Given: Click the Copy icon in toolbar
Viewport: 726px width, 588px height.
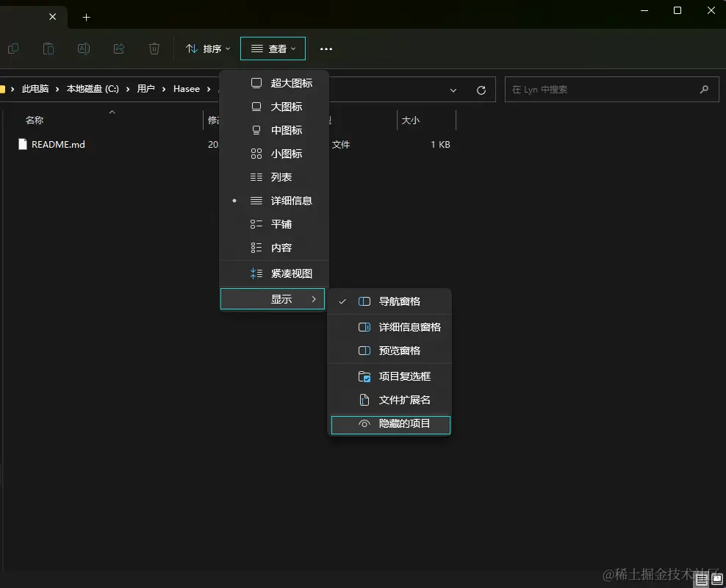Looking at the screenshot, I should pos(13,49).
